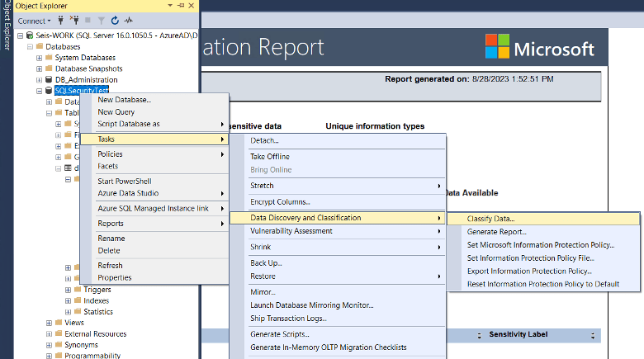Choose New Query in context menu
Viewport: 644px width, 359px height.
[154, 111]
